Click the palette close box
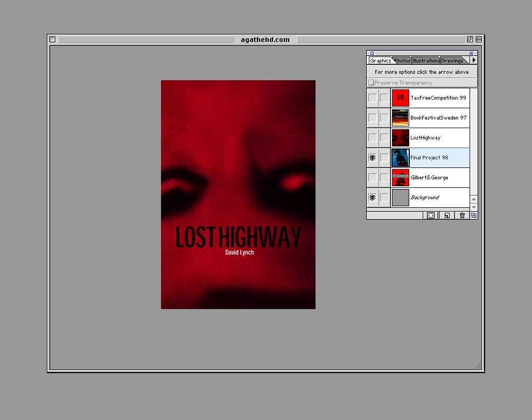Screen dimensions: 532x420 pos(372,53)
